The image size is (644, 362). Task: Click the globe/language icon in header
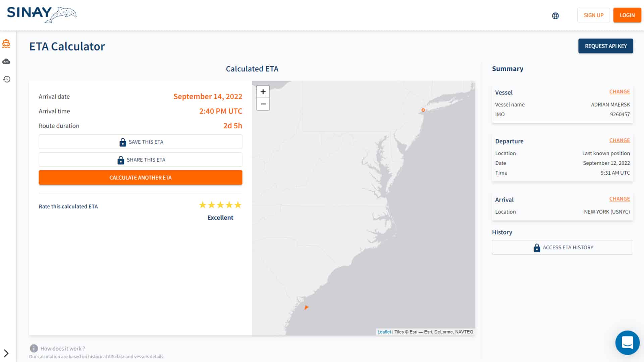click(555, 15)
